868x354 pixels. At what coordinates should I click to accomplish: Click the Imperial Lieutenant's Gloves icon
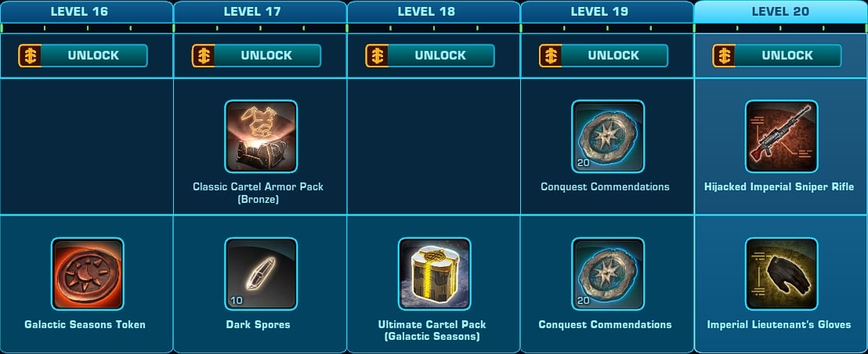point(782,274)
